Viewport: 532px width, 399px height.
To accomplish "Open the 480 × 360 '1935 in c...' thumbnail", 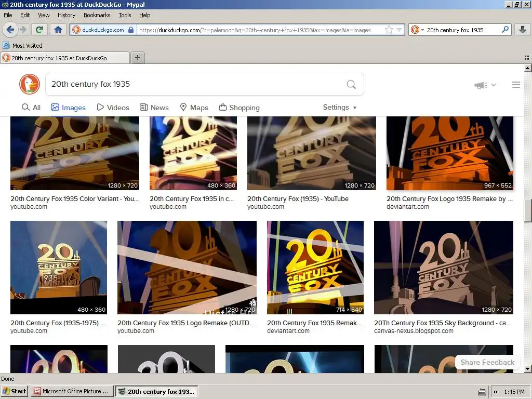I will [x=193, y=153].
